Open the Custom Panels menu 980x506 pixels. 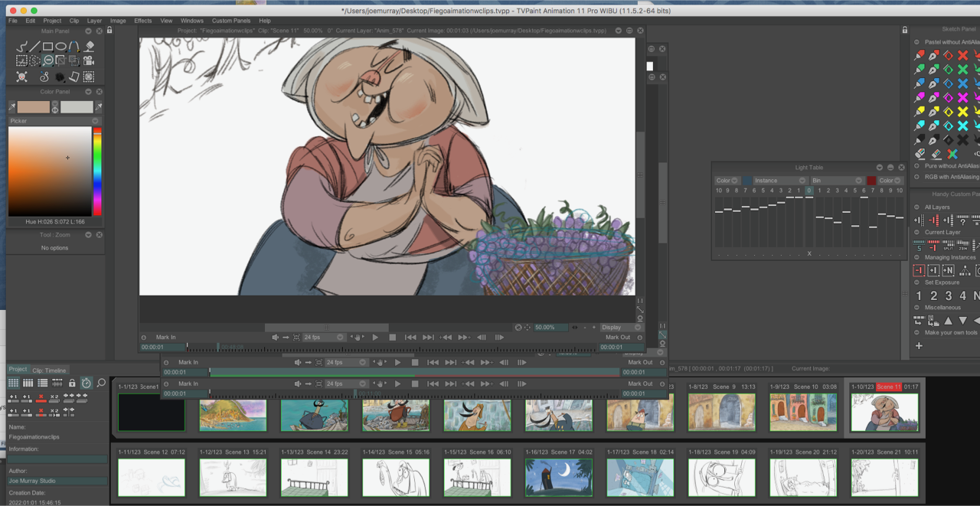(231, 21)
